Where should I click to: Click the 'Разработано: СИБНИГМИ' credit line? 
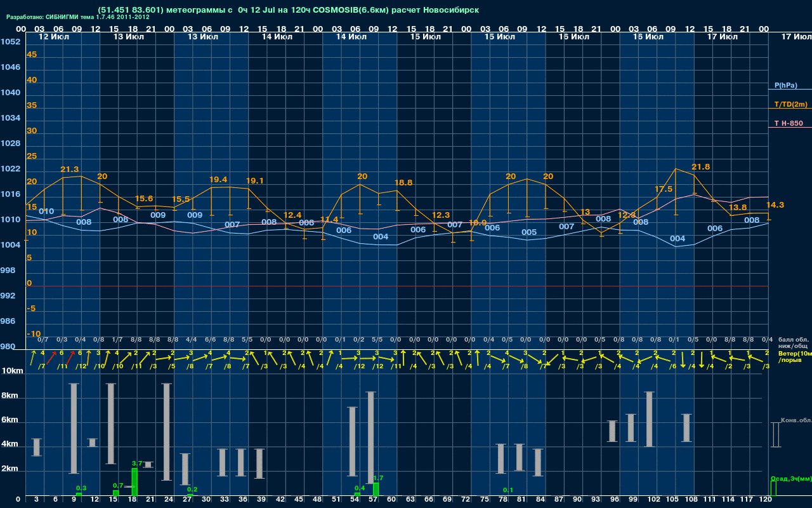pos(78,17)
